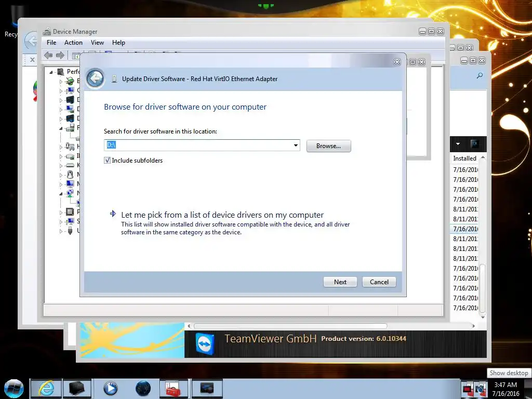Select the human interface devices category icon
Image resolution: width=532 pixels, height=399 pixels.
pos(70,146)
